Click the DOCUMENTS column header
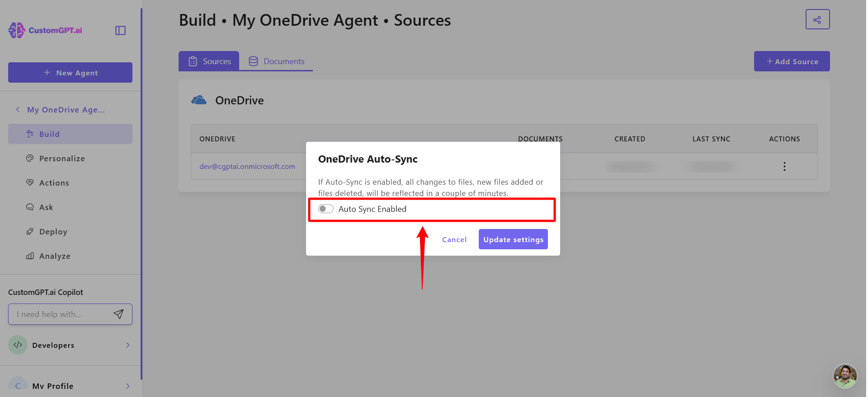The image size is (868, 397). tap(540, 139)
